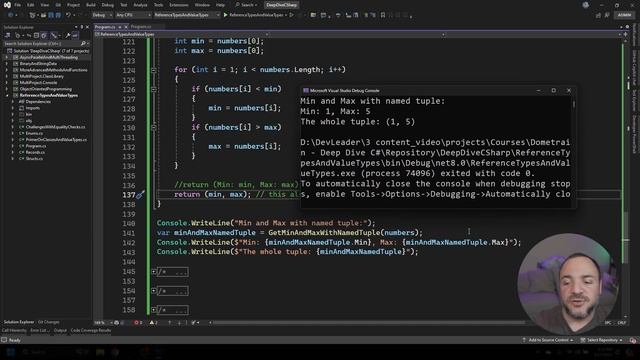Select Records.cs in Solution Explorer tree
Screen dimensions: 640x360
[35, 152]
